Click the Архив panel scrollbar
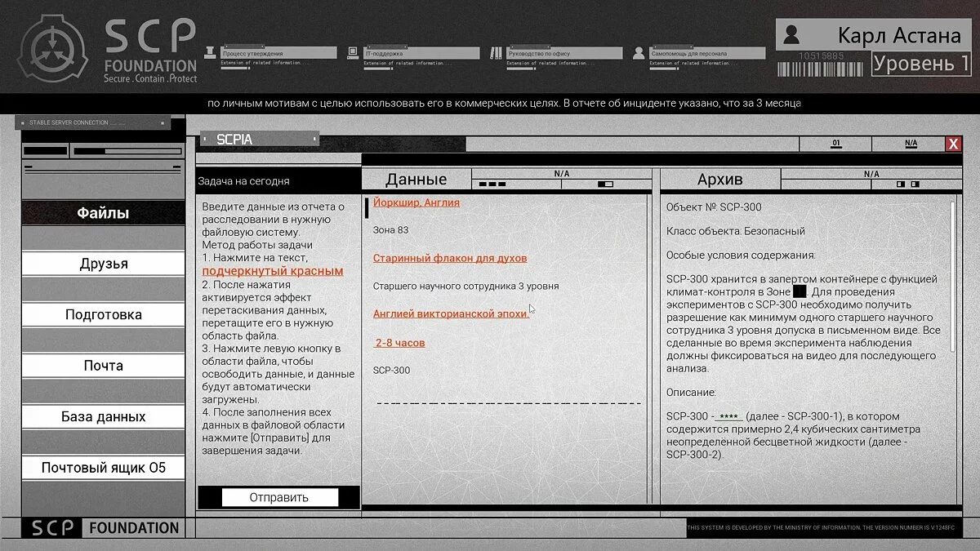Screen dimensions: 980x551 pos(953,278)
